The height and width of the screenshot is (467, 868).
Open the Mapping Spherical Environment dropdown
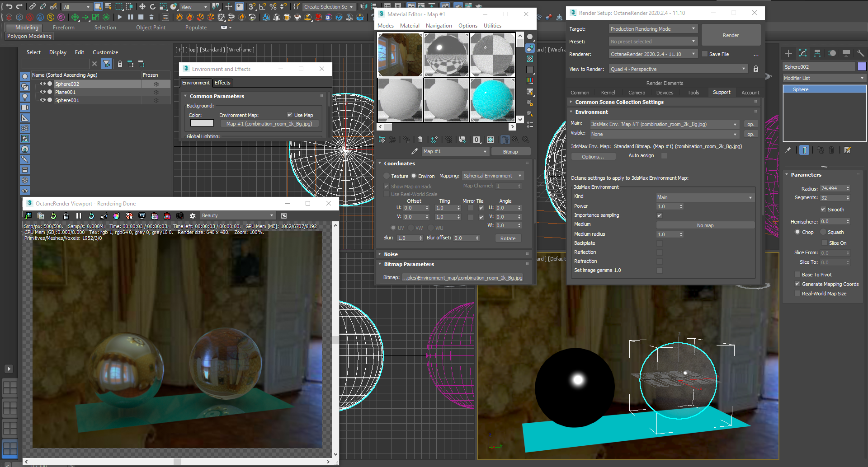[493, 176]
